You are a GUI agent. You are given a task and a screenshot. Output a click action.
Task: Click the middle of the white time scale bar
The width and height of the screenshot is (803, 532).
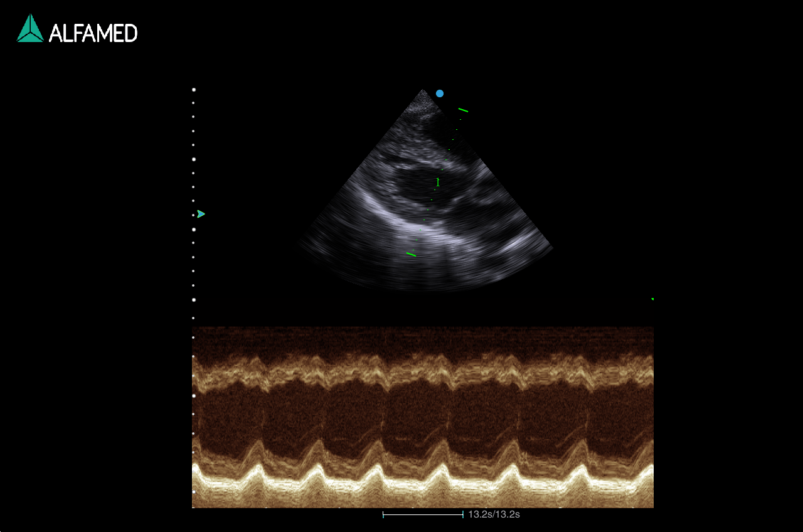pos(423,514)
